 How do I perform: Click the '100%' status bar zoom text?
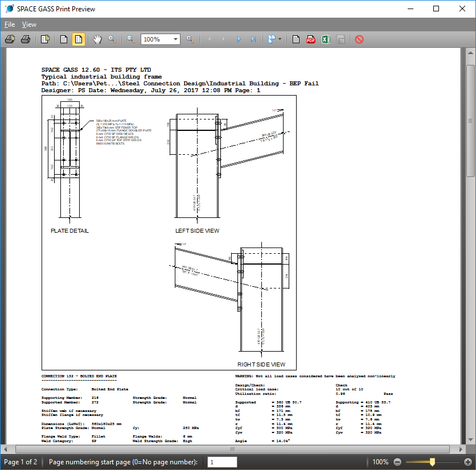(x=380, y=462)
